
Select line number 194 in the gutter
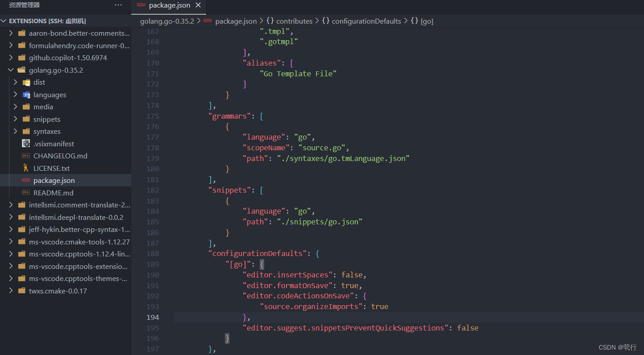[153, 317]
